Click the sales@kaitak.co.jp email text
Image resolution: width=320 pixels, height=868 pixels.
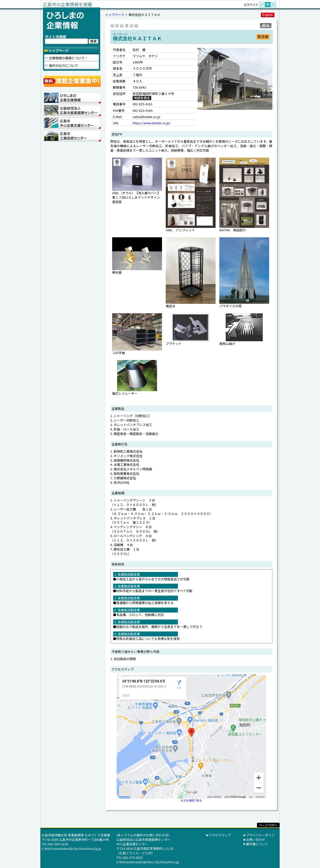[x=146, y=117]
